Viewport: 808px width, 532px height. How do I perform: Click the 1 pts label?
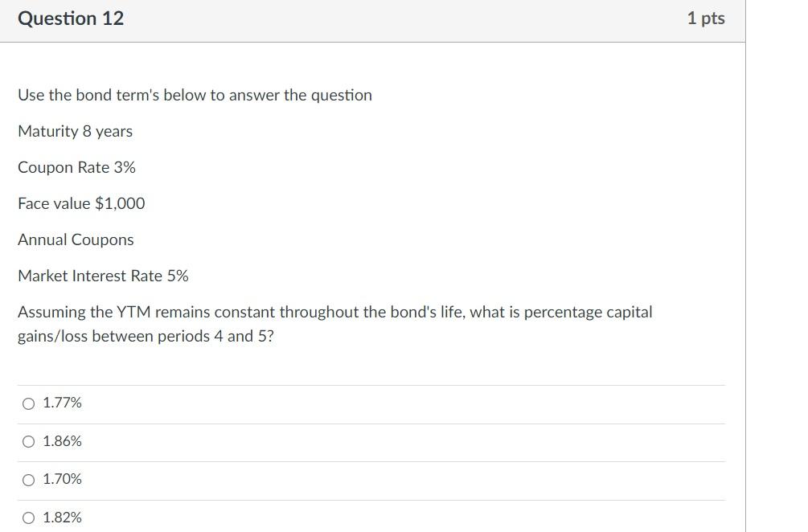click(704, 18)
